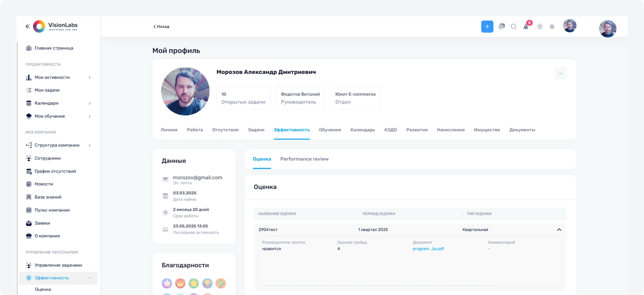Open the notifications bell icon
The height and width of the screenshot is (295, 644).
point(526,26)
